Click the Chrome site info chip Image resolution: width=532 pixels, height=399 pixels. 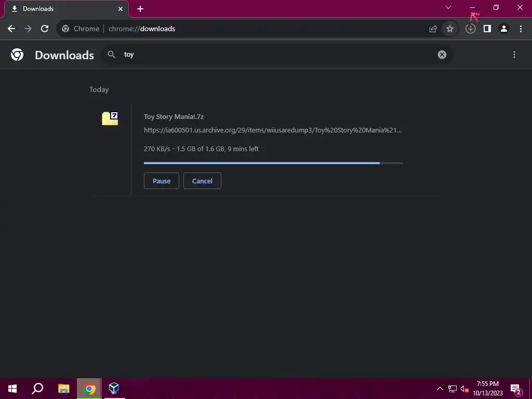pyautogui.click(x=81, y=29)
